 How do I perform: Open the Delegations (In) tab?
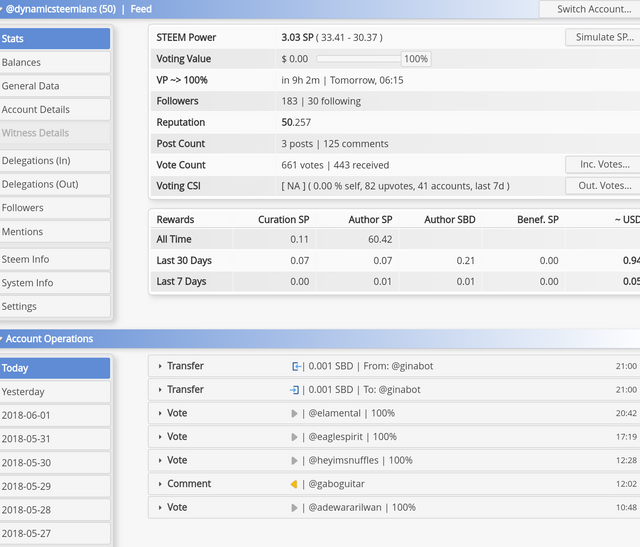point(55,161)
